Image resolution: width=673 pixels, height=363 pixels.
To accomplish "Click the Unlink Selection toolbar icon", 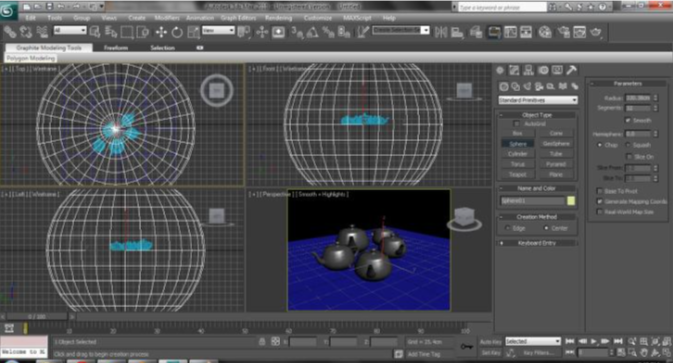I will (26, 32).
